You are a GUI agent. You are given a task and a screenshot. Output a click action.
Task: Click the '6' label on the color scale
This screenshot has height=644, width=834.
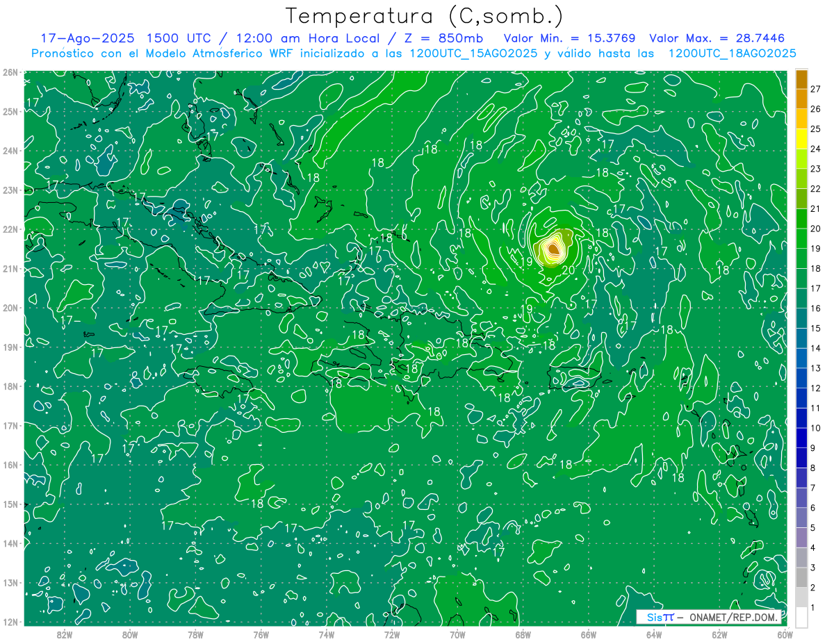tap(814, 508)
